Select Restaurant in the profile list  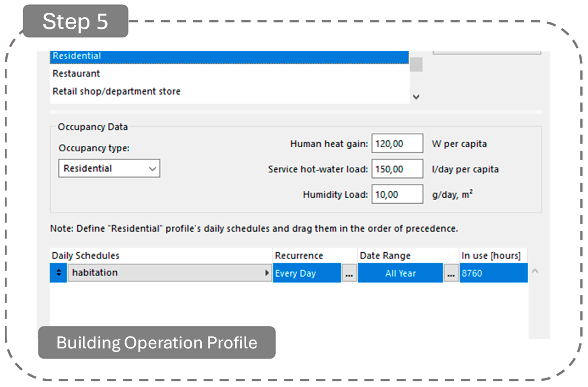click(x=76, y=74)
